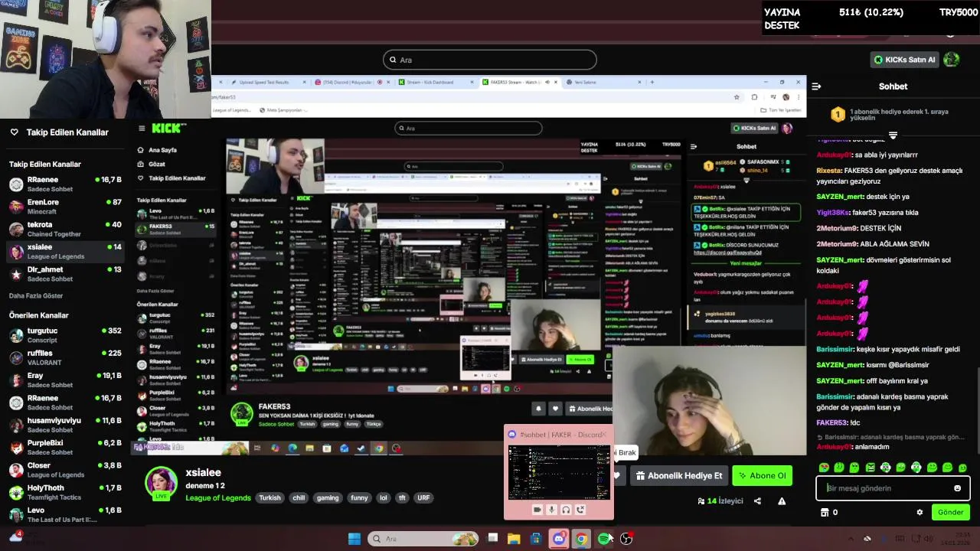The width and height of the screenshot is (980, 551).
Task: Toggle headphones deafen in Discord preview
Action: point(566,510)
